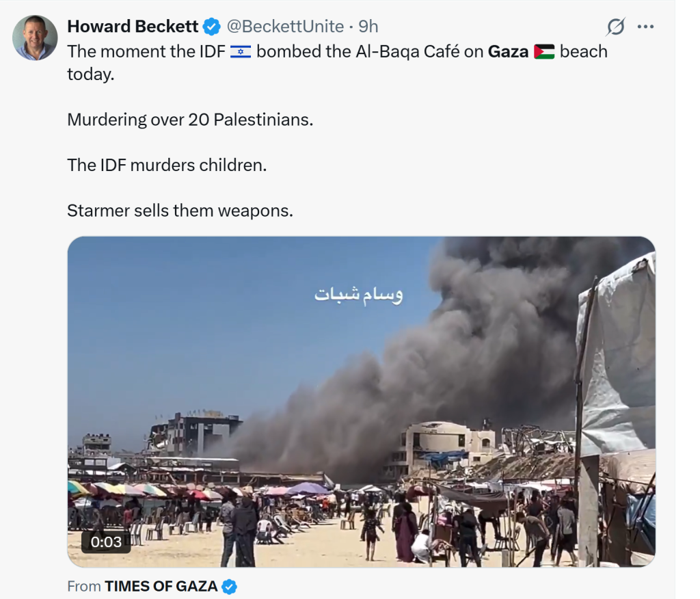Open the TIMES OF GAZA source link
The image size is (700, 599).
click(x=161, y=586)
